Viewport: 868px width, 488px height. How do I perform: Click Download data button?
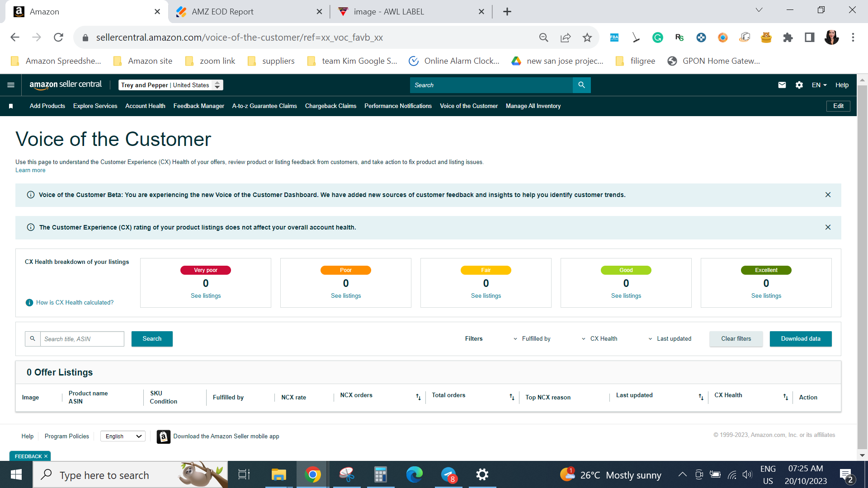[801, 339]
